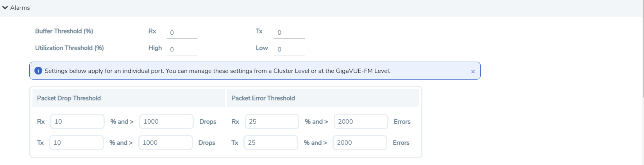Click Packet Drop Rx drops count field
This screenshot has width=644, height=165.
tap(166, 122)
